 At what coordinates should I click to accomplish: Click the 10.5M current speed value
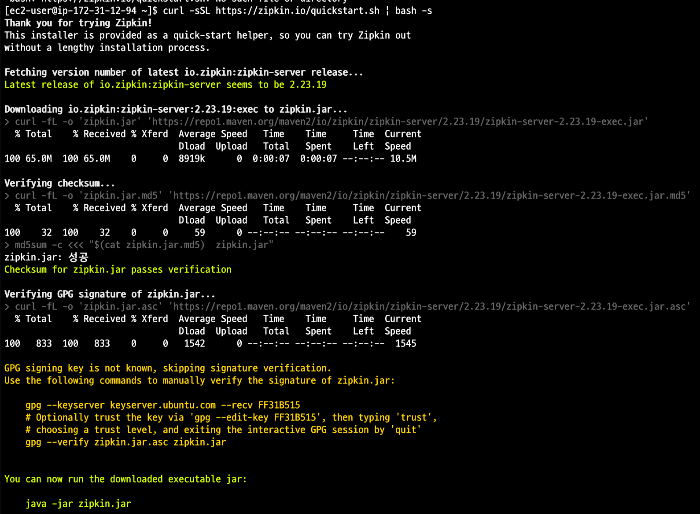pos(403,159)
